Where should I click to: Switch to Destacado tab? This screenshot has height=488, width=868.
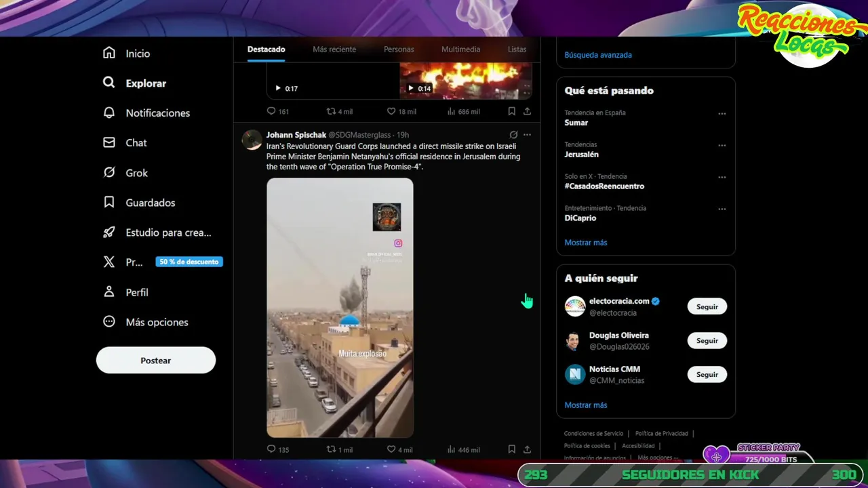click(266, 49)
